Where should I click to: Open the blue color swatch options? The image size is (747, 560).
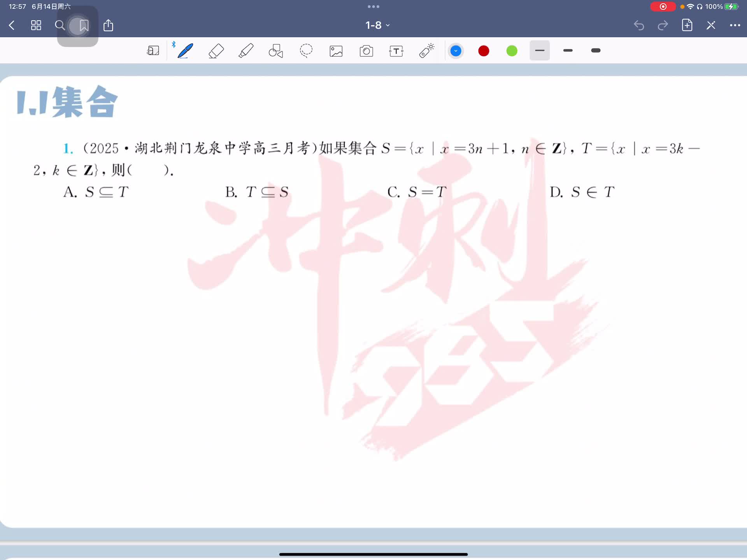pyautogui.click(x=456, y=51)
